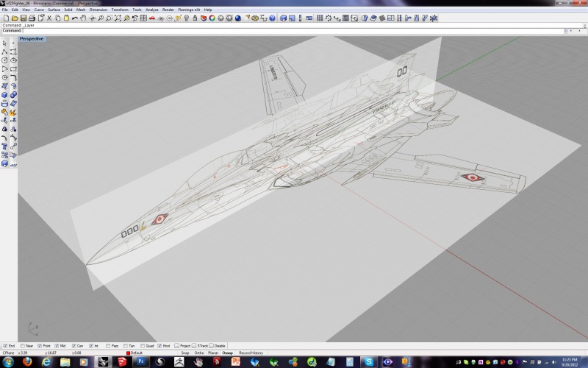Toggle the End osnap checkbox
The width and height of the screenshot is (588, 368).
(x=5, y=346)
